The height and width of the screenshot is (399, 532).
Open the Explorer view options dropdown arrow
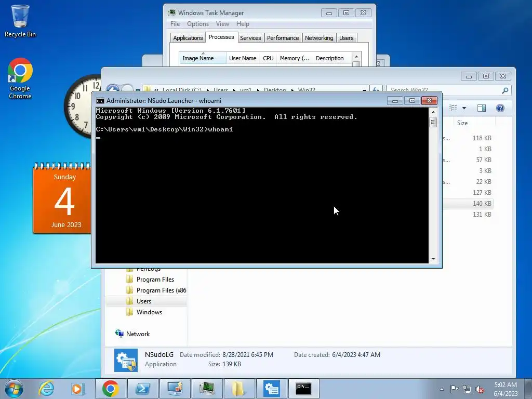pos(464,108)
